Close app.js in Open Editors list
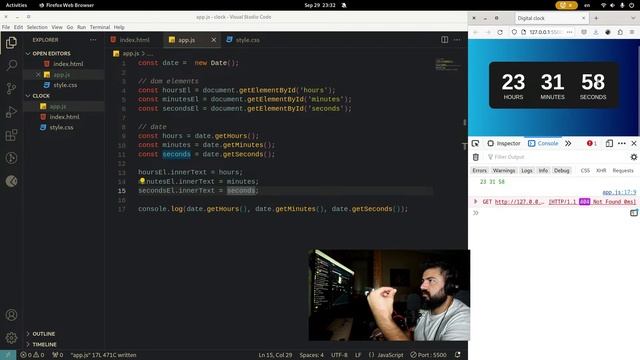 (x=38, y=74)
